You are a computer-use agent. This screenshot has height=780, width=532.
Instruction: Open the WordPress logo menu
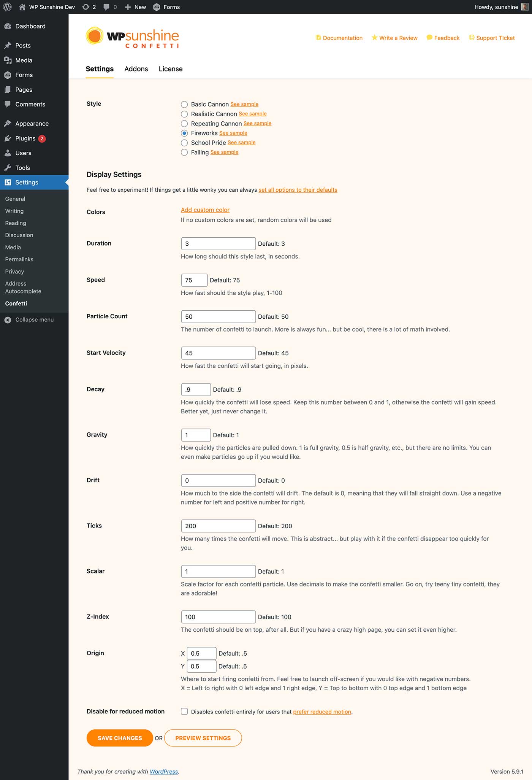[7, 7]
